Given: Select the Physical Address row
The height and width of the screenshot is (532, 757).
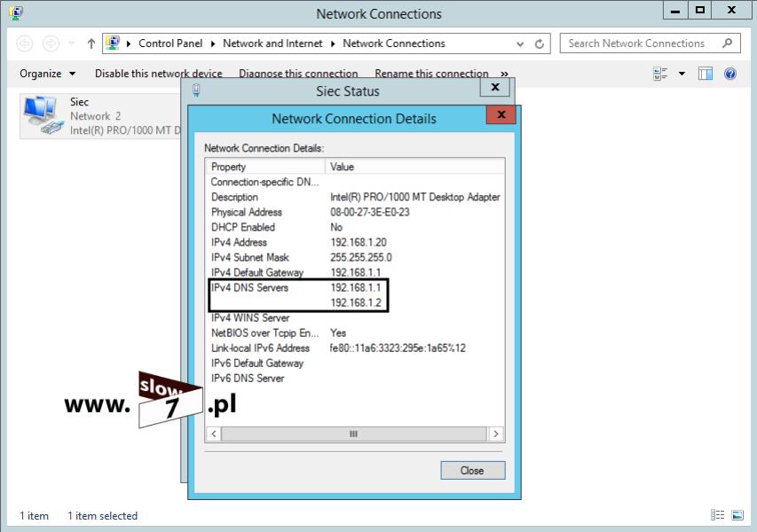Looking at the screenshot, I should tap(355, 212).
